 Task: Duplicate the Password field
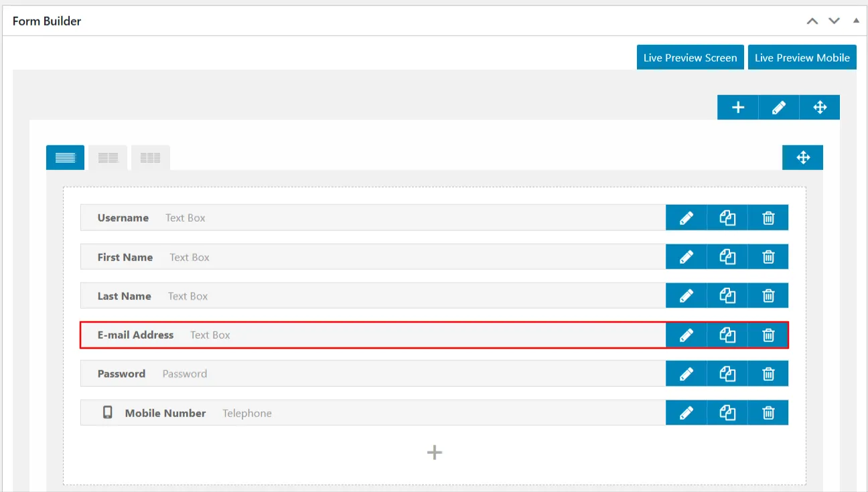pyautogui.click(x=727, y=374)
